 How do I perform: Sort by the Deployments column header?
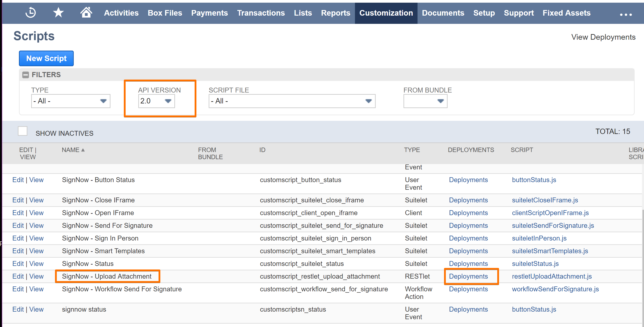click(x=471, y=150)
